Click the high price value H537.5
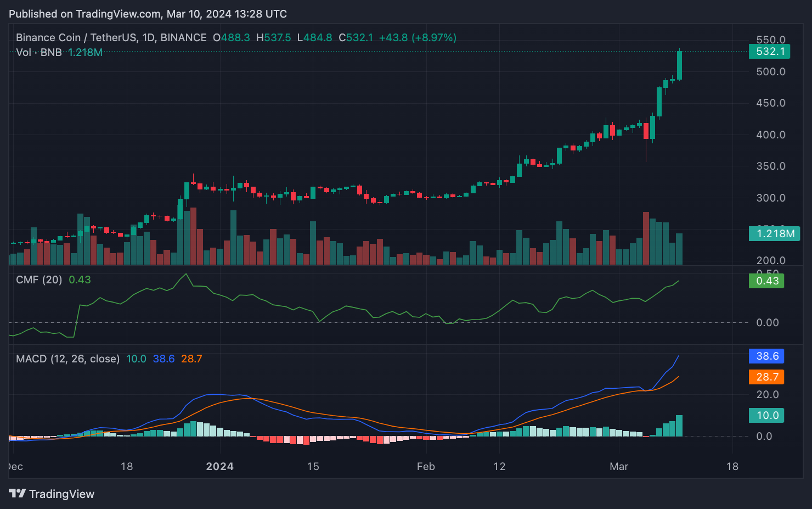This screenshot has height=509, width=812. pyautogui.click(x=273, y=37)
